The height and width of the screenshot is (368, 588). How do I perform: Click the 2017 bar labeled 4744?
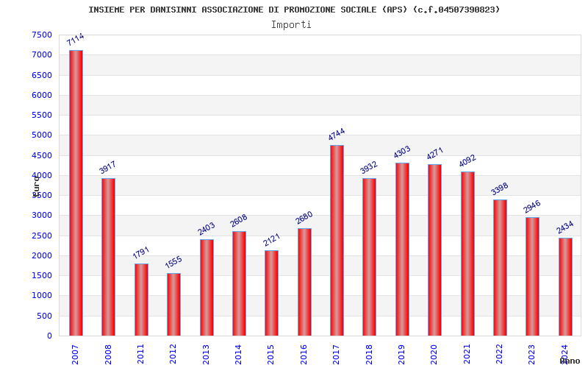[337, 241]
